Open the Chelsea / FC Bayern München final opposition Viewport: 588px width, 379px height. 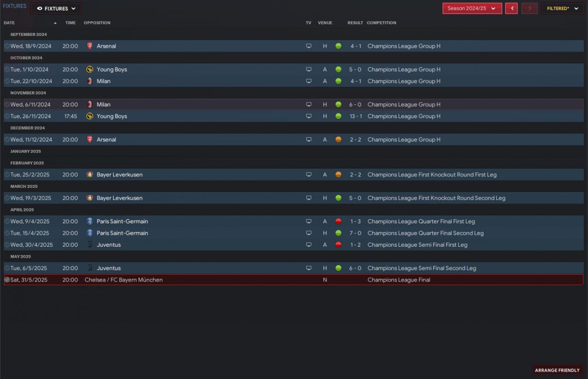(x=124, y=280)
